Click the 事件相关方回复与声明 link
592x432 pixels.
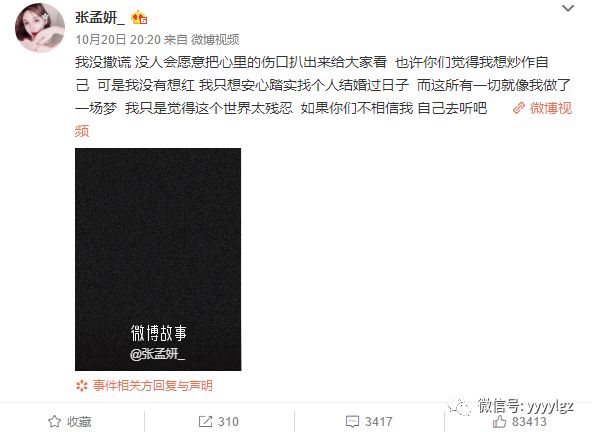pyautogui.click(x=153, y=386)
